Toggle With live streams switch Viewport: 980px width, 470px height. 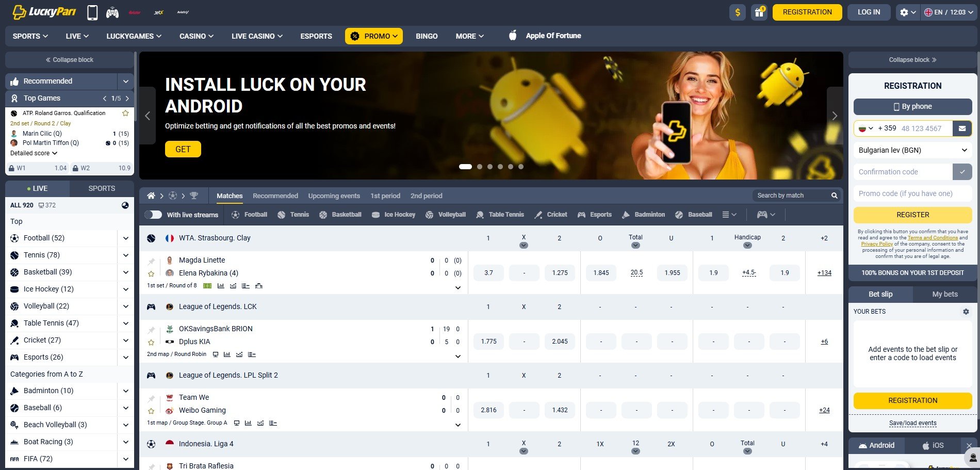(153, 215)
